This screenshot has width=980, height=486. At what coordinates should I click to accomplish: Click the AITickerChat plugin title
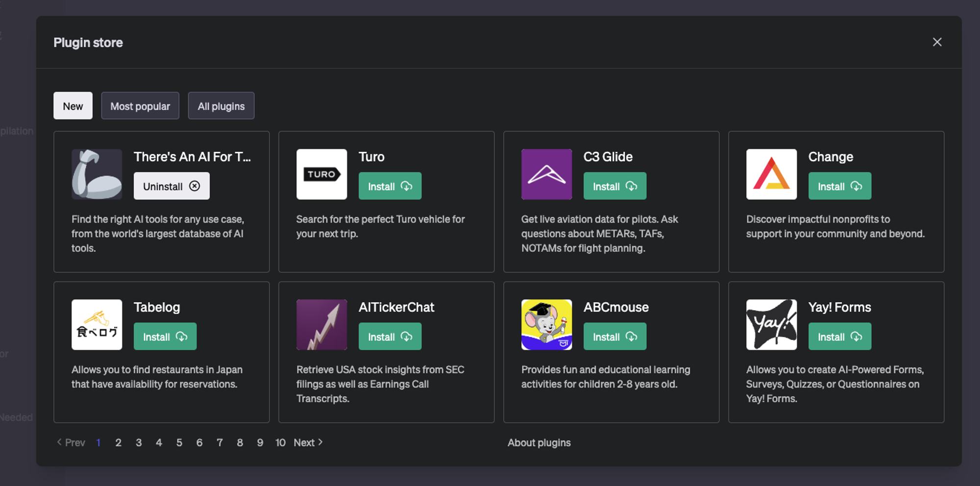[x=396, y=307]
